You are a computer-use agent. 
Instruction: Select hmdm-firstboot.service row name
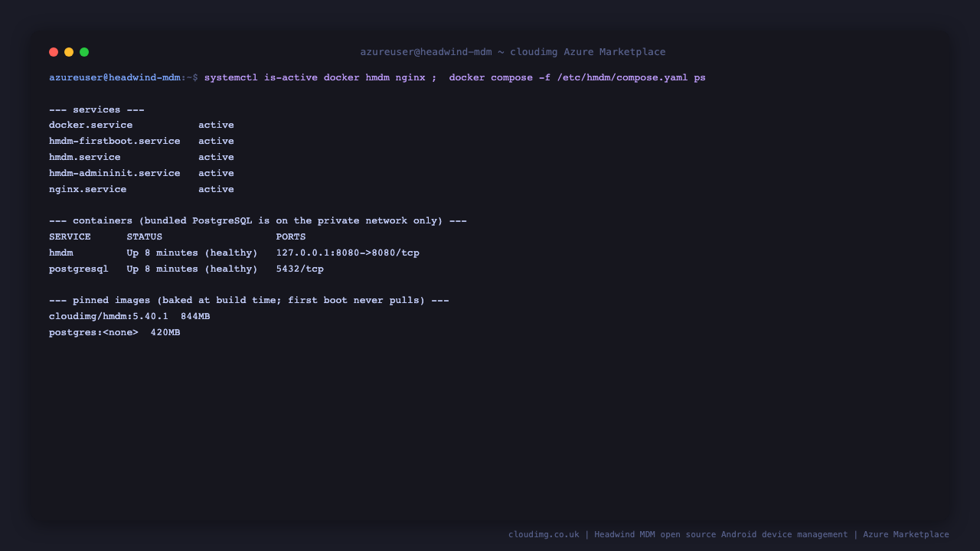click(x=115, y=142)
